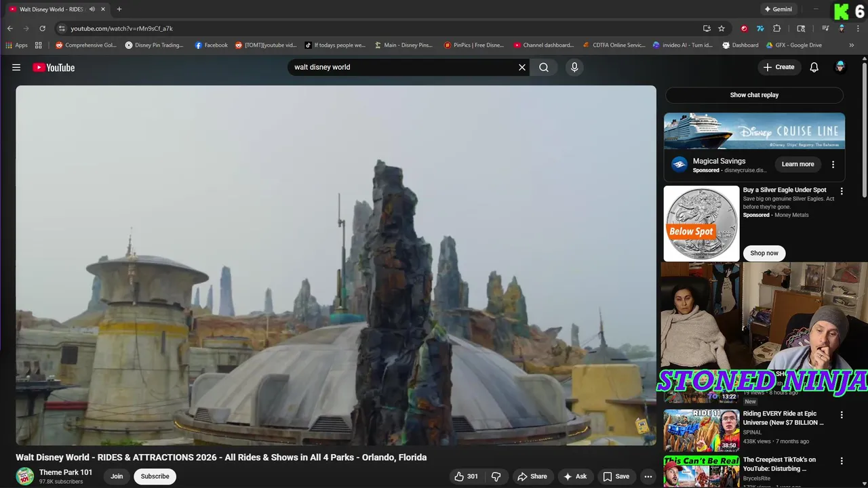Open options for Creepiest TikTok's video

842,461
